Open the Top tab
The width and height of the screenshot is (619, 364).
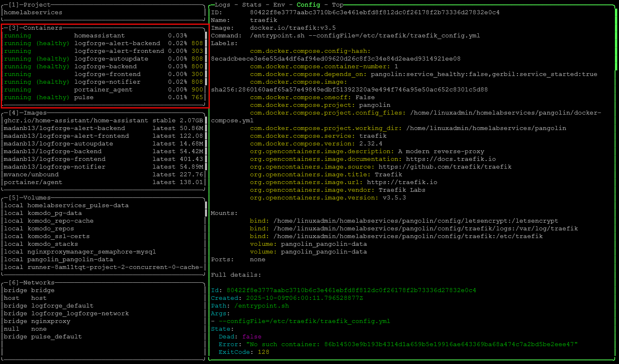[x=338, y=5]
